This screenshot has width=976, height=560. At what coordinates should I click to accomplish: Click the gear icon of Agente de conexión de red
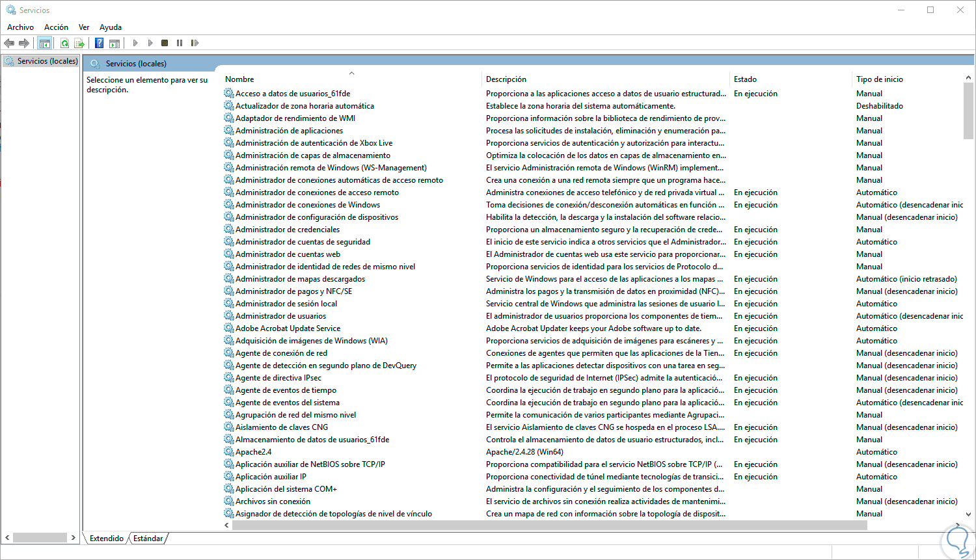[229, 353]
